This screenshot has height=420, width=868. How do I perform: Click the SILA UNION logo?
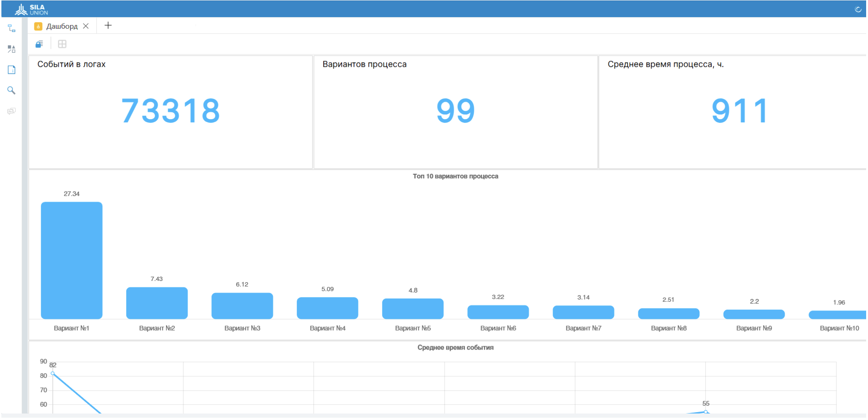(32, 8)
